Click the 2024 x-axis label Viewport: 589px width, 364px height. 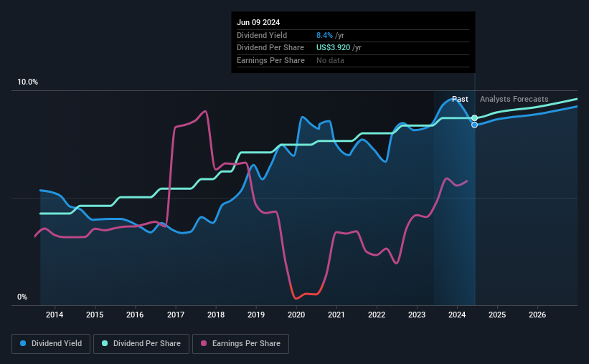pos(457,315)
